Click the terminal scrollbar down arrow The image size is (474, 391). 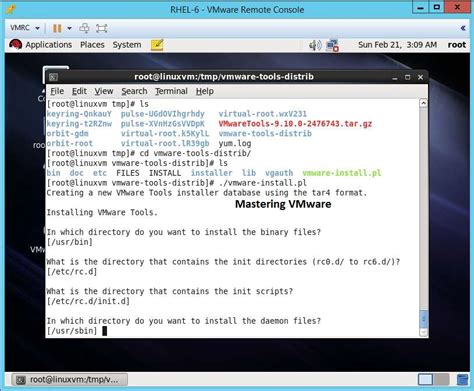tap(423, 332)
